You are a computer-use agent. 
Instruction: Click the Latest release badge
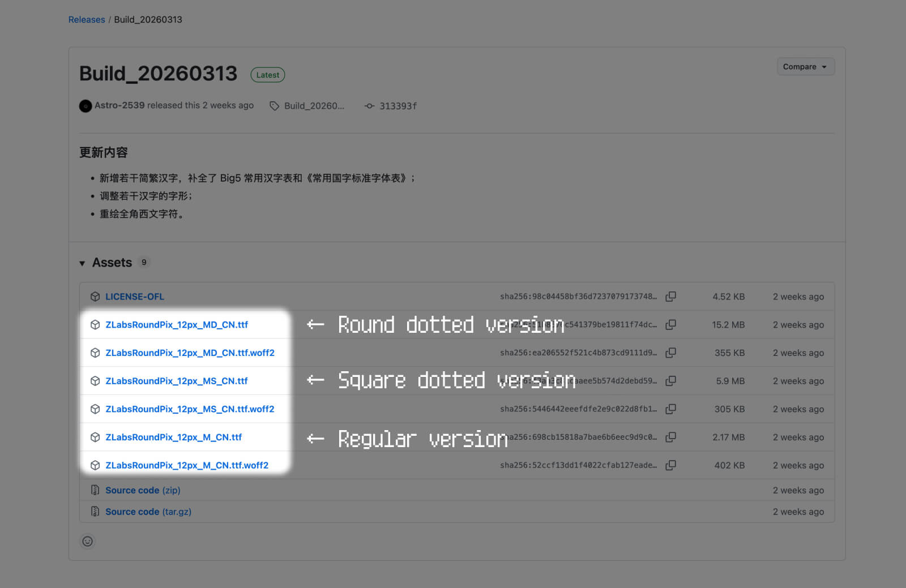(x=267, y=74)
